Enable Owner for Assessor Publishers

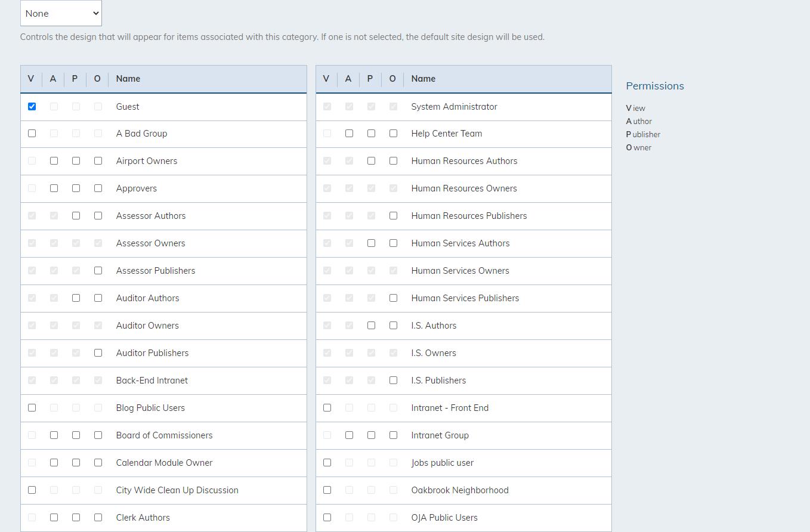pos(98,271)
